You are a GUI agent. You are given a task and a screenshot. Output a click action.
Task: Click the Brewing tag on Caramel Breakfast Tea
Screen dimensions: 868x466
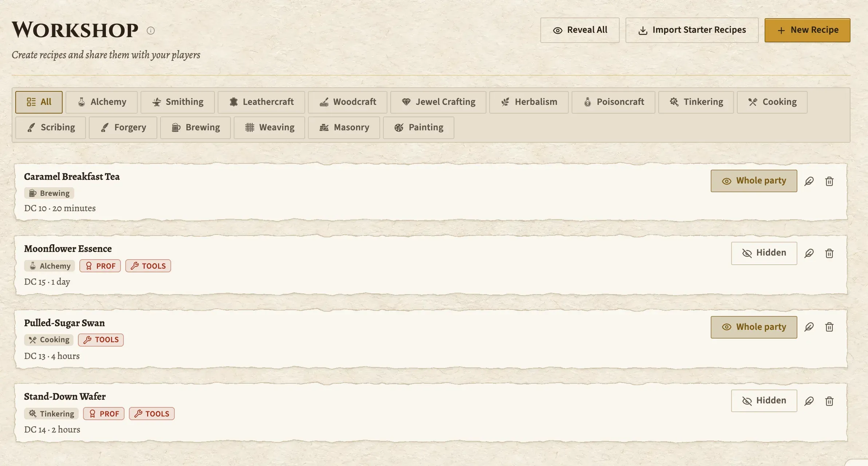(x=49, y=193)
